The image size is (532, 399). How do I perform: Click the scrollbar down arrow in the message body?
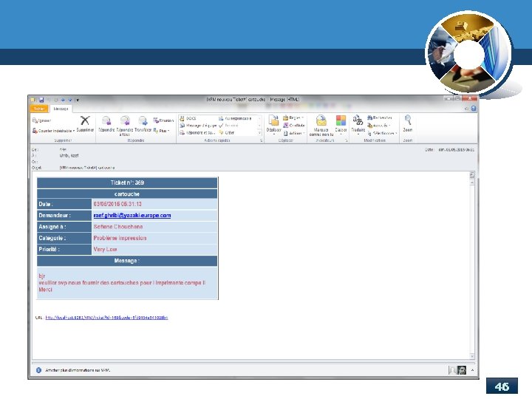click(x=472, y=356)
